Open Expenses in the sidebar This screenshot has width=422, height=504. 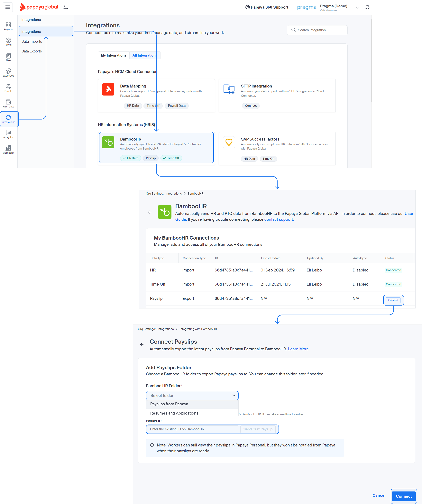[8, 73]
